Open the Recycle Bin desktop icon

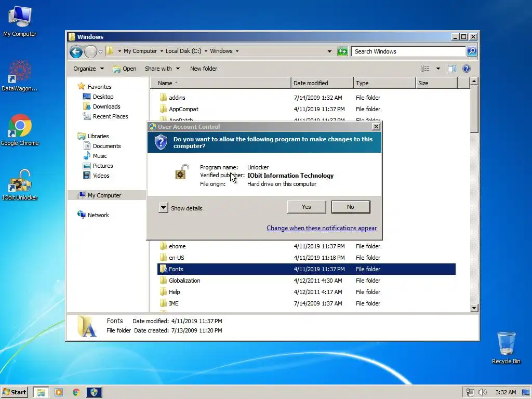tap(506, 348)
